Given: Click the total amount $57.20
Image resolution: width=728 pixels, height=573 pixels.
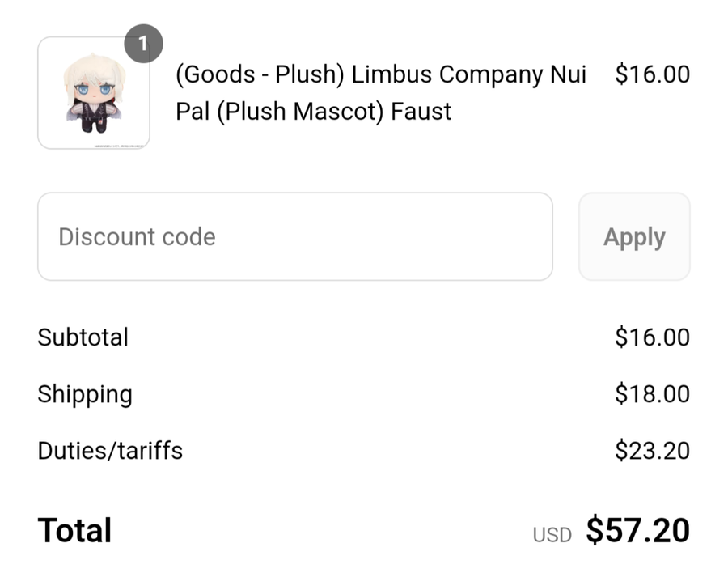Looking at the screenshot, I should point(638,530).
